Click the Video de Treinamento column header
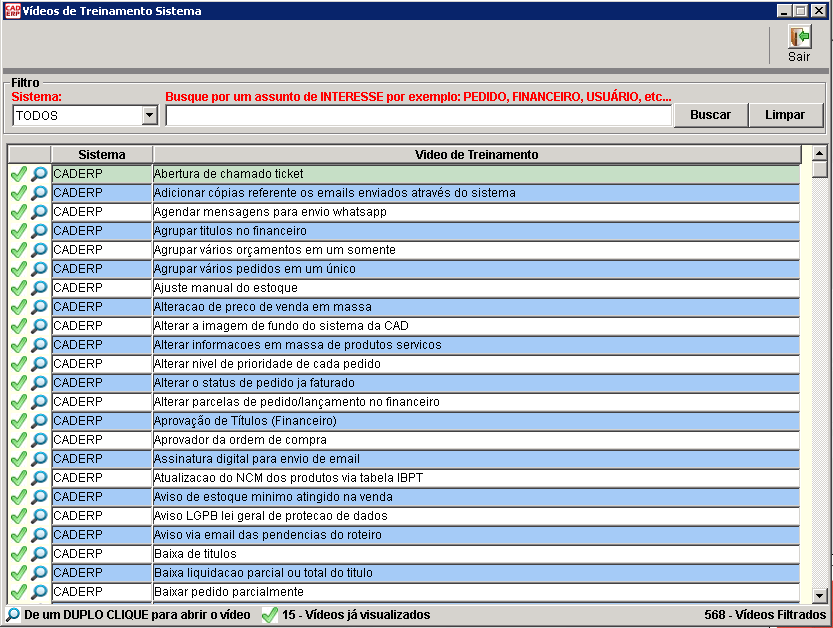This screenshot has width=833, height=628. 477,155
